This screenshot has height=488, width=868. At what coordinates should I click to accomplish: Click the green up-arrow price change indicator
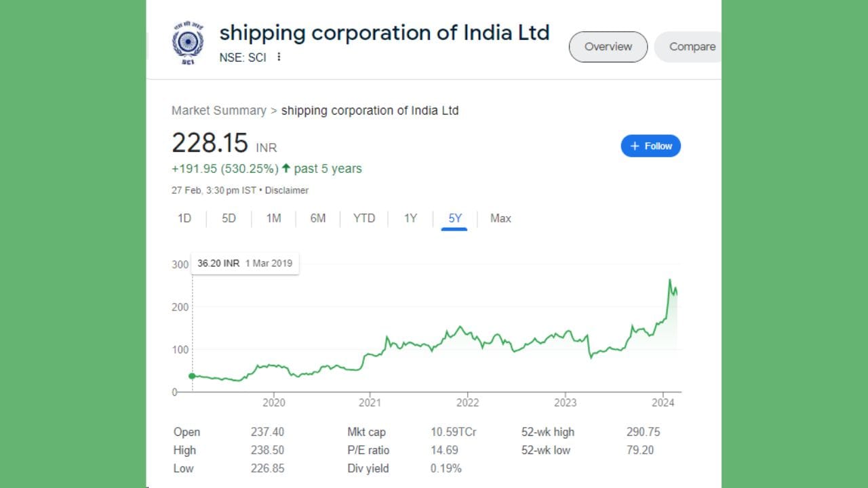286,168
